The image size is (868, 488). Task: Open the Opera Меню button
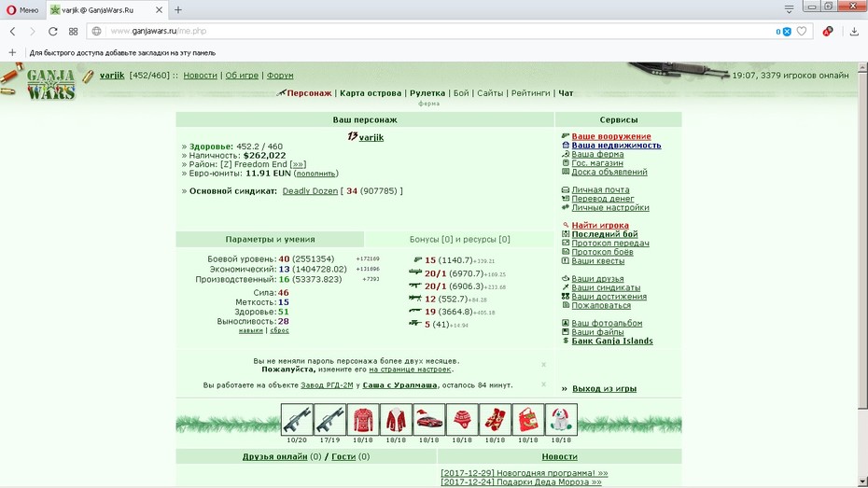pos(22,10)
